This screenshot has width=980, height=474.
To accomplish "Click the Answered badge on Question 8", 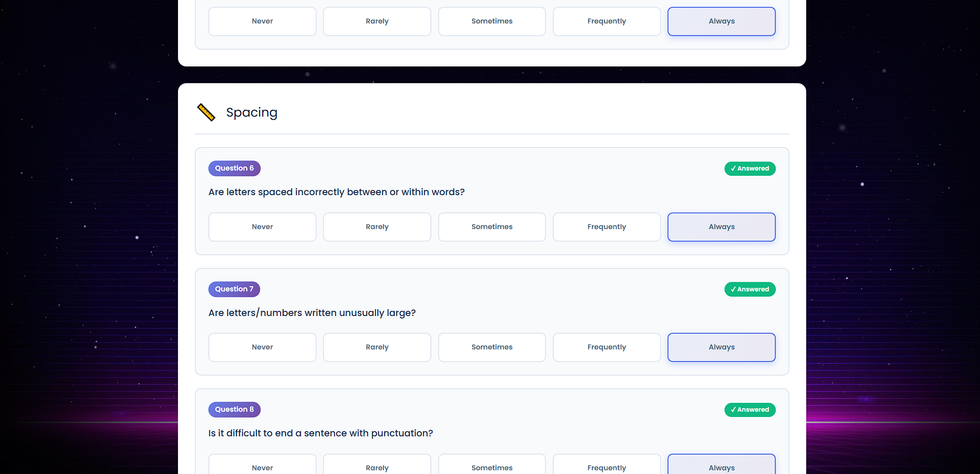I will pos(750,410).
